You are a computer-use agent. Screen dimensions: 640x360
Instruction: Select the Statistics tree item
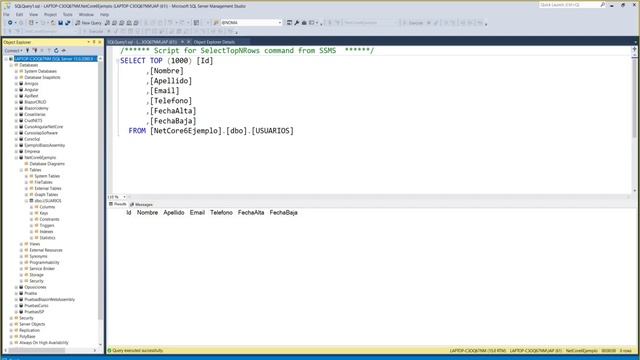[47, 238]
